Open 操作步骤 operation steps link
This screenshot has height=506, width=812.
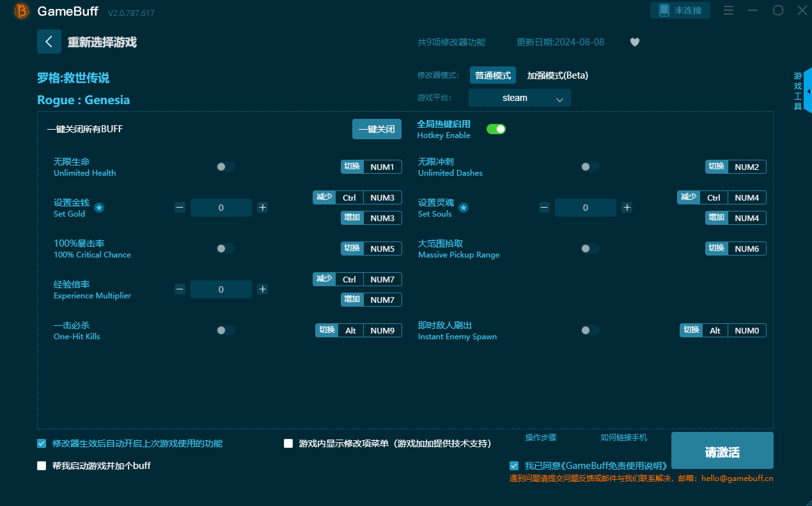point(541,438)
